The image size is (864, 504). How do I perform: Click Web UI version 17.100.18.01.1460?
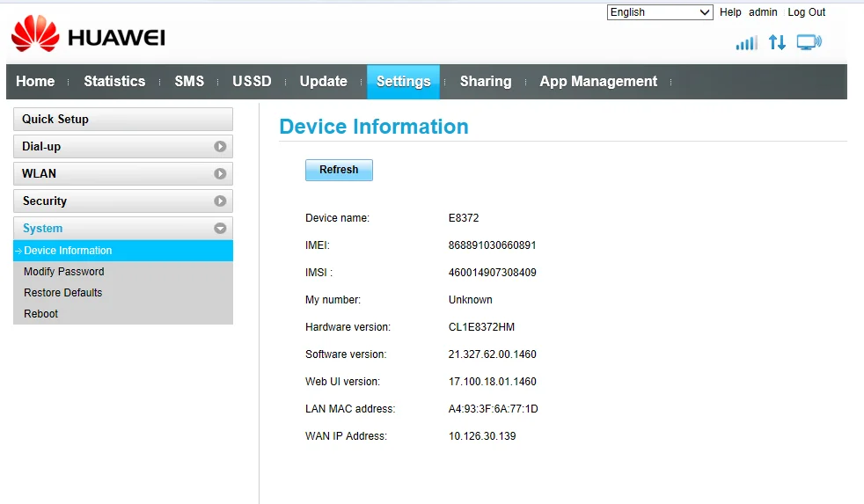[492, 381]
